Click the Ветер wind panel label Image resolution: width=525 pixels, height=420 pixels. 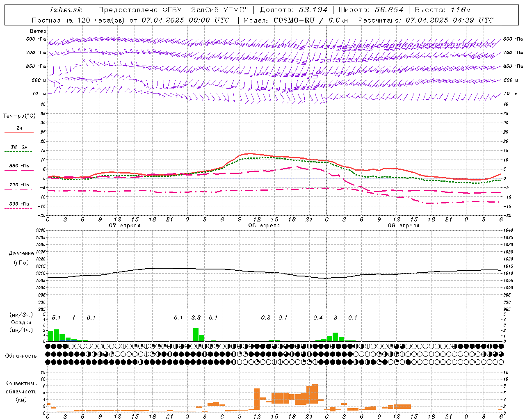click(x=38, y=31)
